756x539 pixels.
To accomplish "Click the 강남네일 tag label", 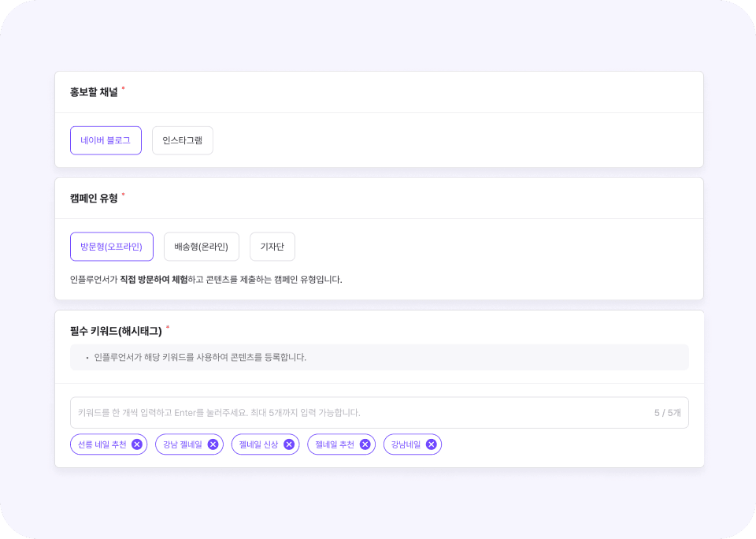I will click(406, 444).
